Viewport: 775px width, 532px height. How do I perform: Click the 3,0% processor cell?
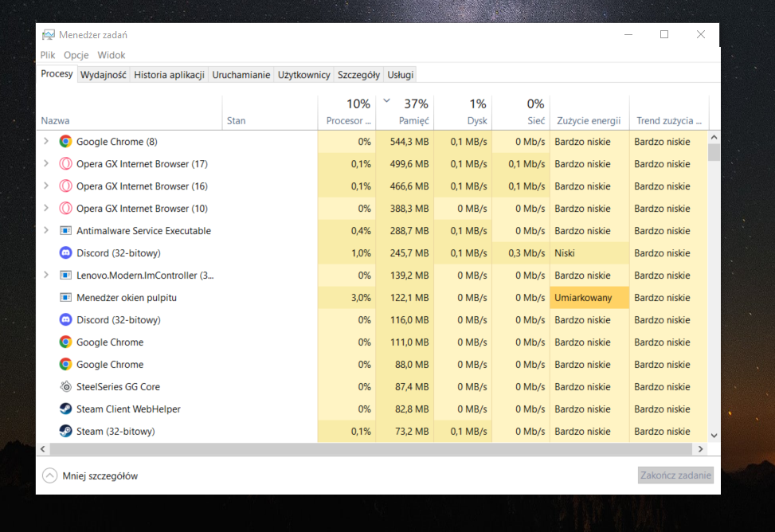346,298
